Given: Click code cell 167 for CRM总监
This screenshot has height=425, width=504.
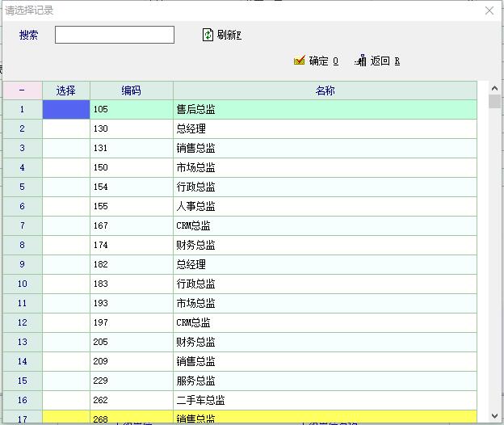Looking at the screenshot, I should point(131,225).
